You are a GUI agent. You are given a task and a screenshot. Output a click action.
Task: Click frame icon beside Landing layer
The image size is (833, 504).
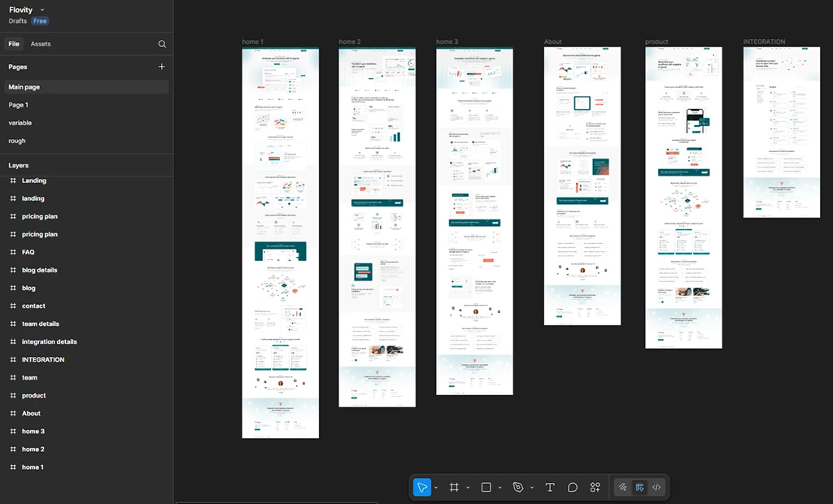point(13,180)
